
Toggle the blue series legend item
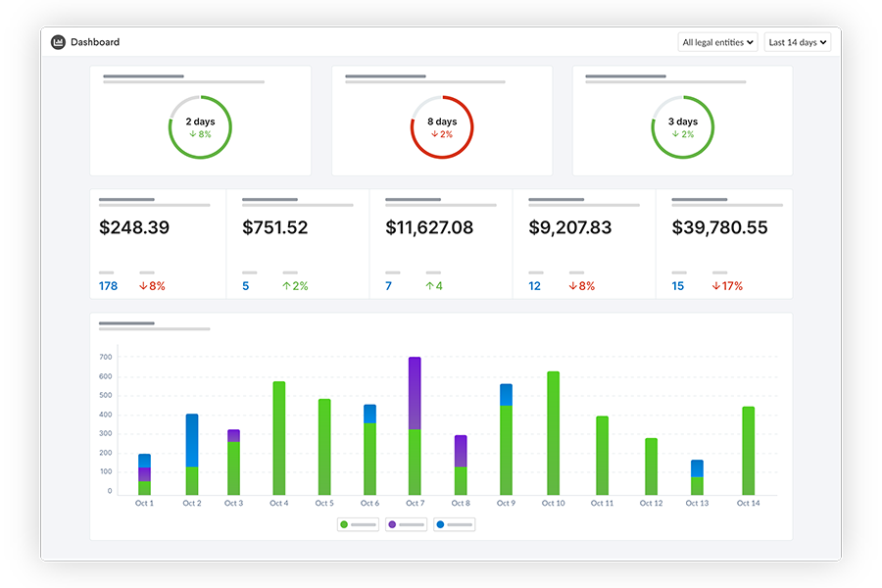click(454, 525)
